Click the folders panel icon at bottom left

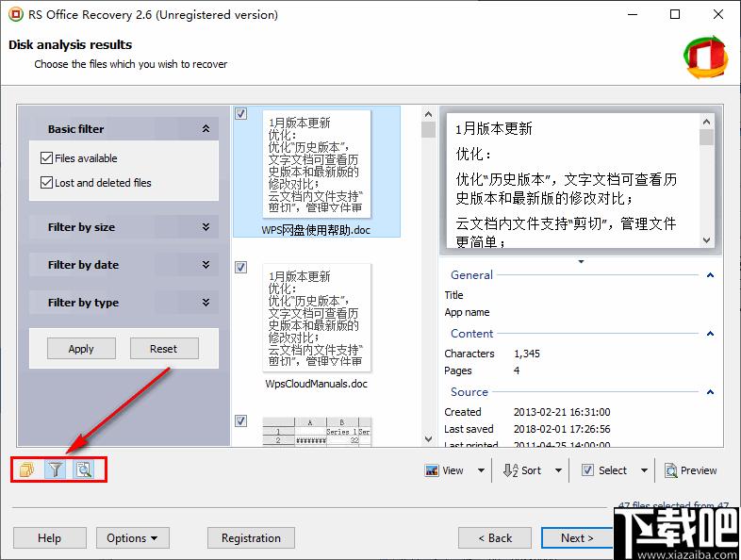[26, 469]
